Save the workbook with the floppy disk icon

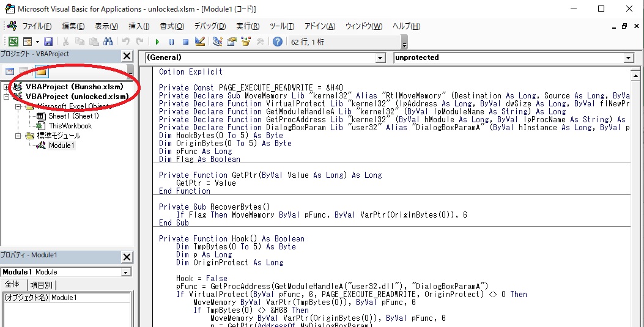point(48,42)
